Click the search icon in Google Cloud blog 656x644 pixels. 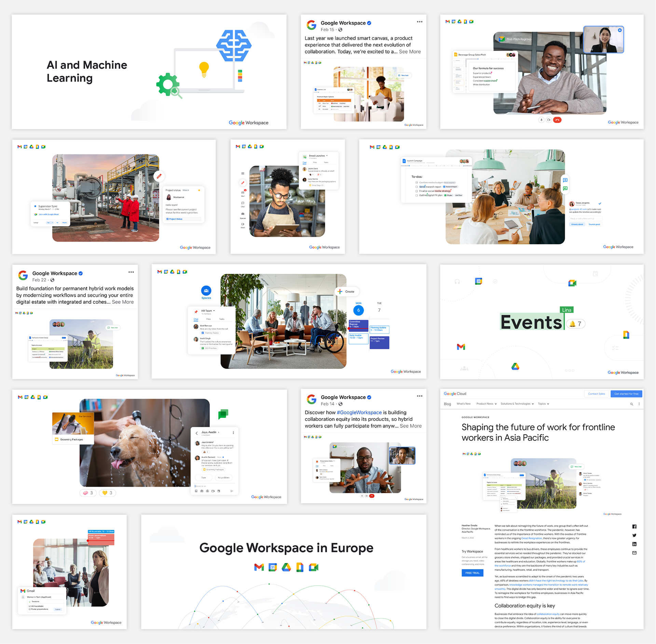[x=631, y=404]
